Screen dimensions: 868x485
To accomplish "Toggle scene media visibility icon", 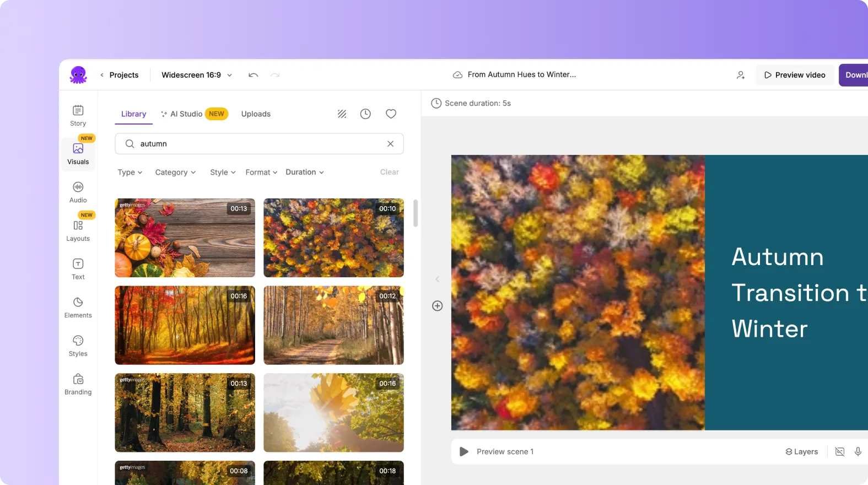I will point(839,451).
